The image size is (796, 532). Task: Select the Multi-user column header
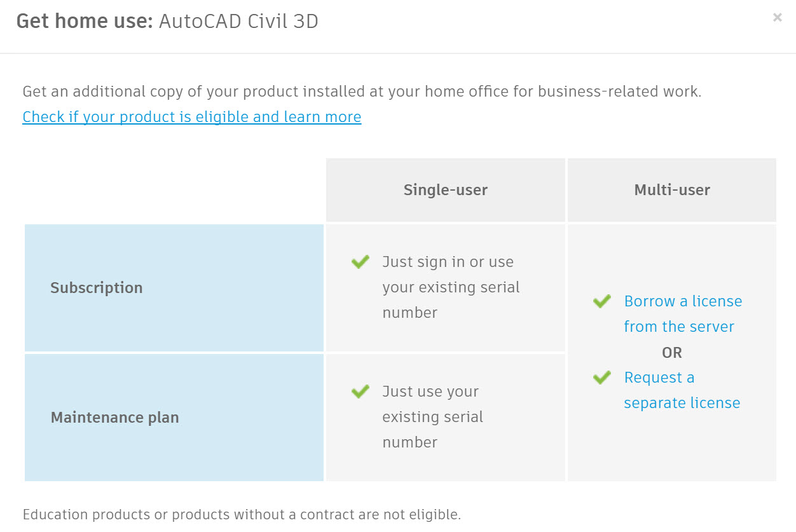671,189
